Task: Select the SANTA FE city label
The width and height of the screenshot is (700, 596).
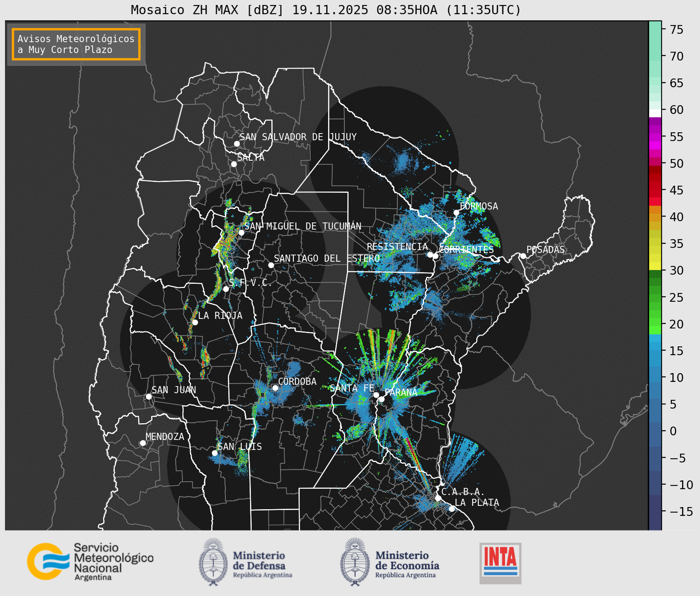Action: click(x=352, y=388)
